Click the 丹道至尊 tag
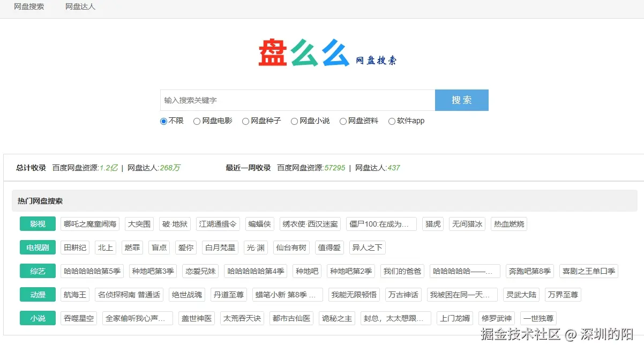The width and height of the screenshot is (644, 352). 228,295
